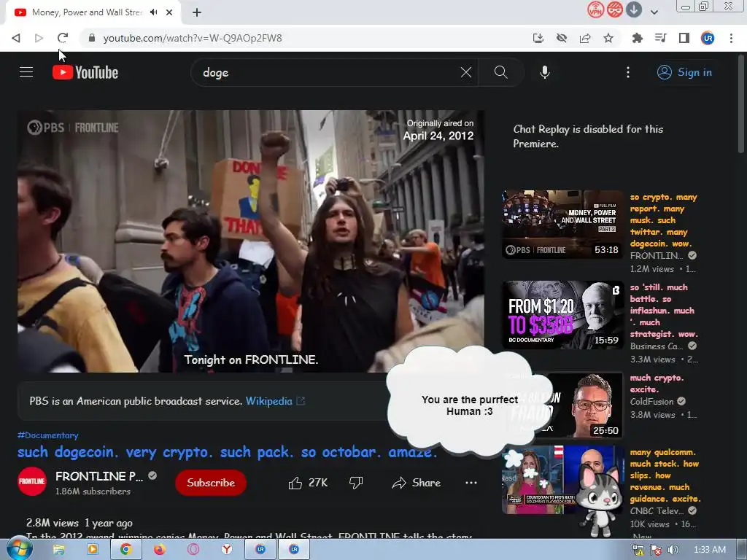Open the media control playlist icon

click(x=660, y=38)
